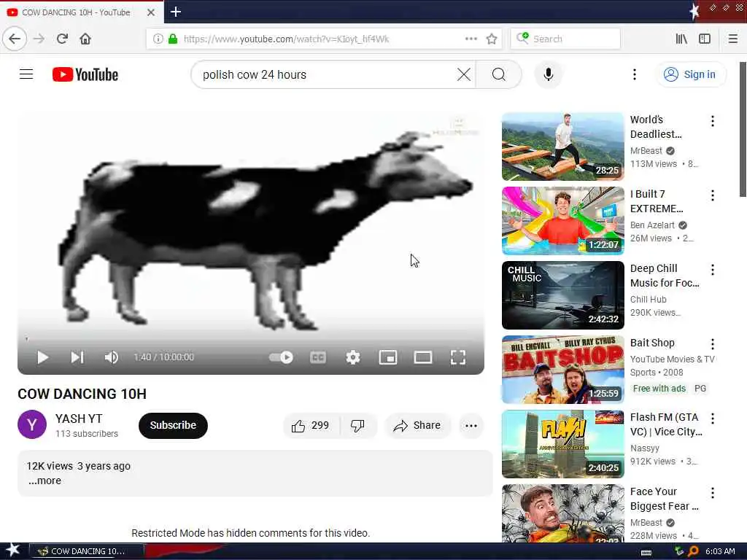
Task: Open the YASH YT channel name
Action: pos(79,419)
